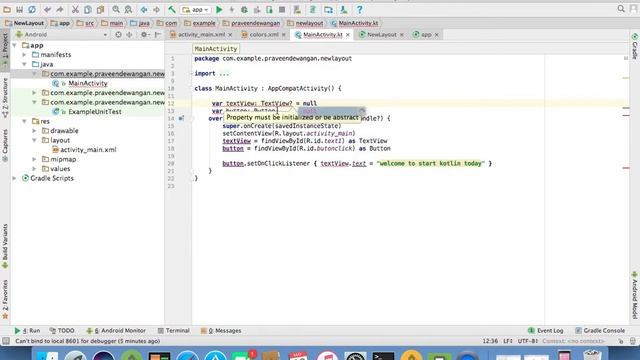Click Scroll from Source in Project panel

(x=118, y=35)
